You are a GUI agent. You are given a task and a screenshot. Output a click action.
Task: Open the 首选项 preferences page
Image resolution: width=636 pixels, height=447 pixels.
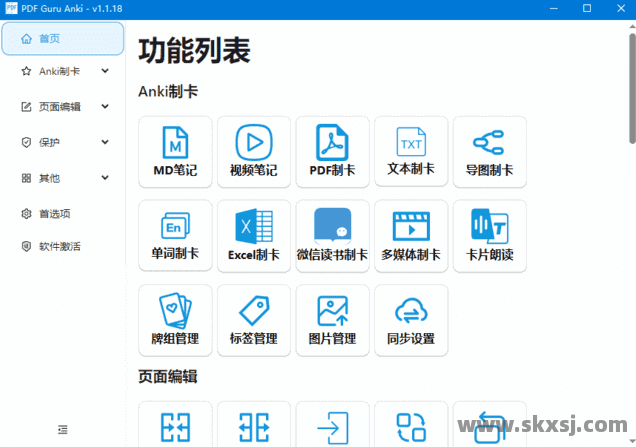pyautogui.click(x=54, y=213)
